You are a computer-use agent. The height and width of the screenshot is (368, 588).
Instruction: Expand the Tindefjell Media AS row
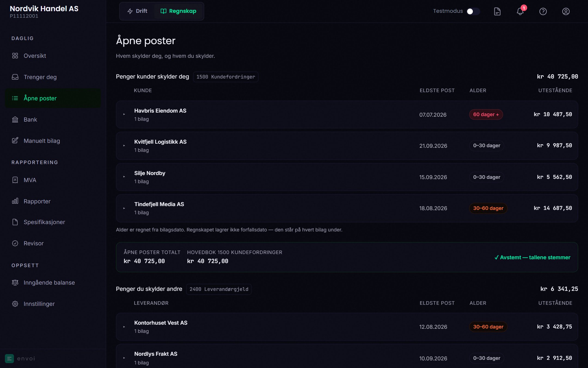coord(347,208)
